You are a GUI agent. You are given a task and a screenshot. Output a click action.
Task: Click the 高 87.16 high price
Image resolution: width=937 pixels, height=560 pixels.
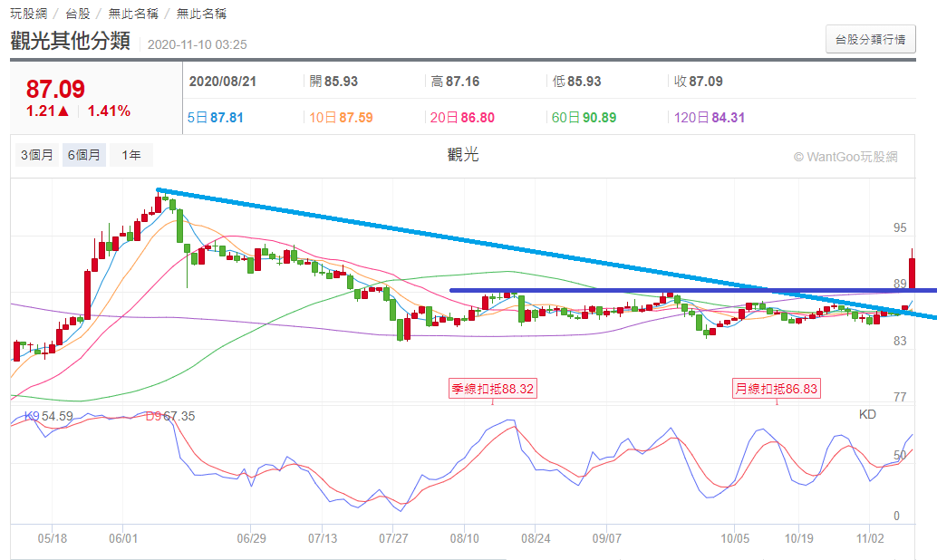pyautogui.click(x=455, y=82)
